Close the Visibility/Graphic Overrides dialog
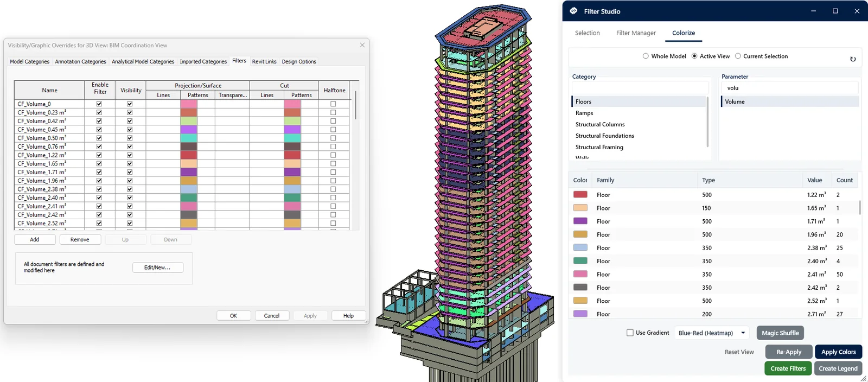 click(x=362, y=45)
